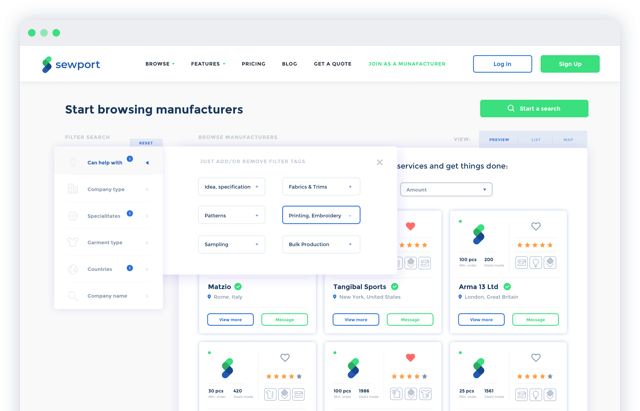This screenshot has height=411, width=640.
Task: Click the Company name search icon
Action: tap(72, 296)
